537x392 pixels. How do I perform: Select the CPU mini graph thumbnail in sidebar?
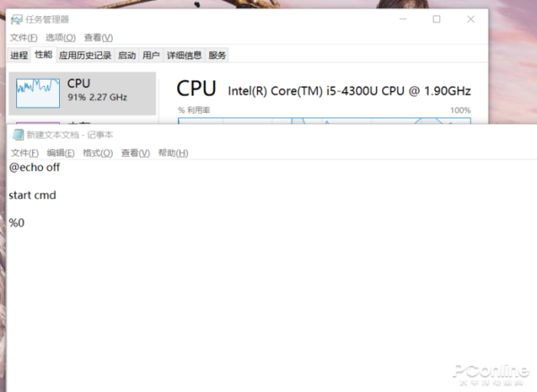[x=36, y=90]
